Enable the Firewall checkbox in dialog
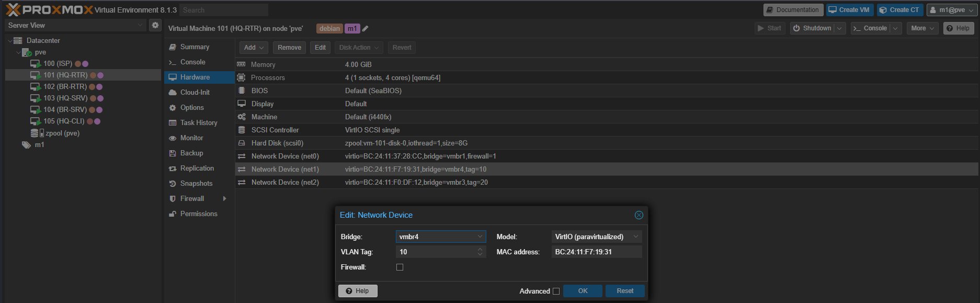Viewport: 980px width, 303px height. point(400,267)
